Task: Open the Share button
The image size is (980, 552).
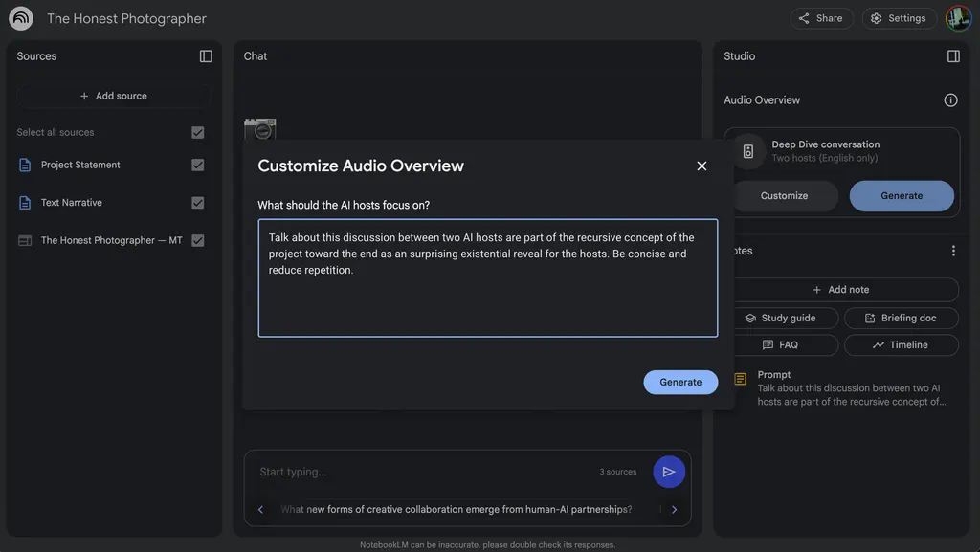Action: pos(821,19)
